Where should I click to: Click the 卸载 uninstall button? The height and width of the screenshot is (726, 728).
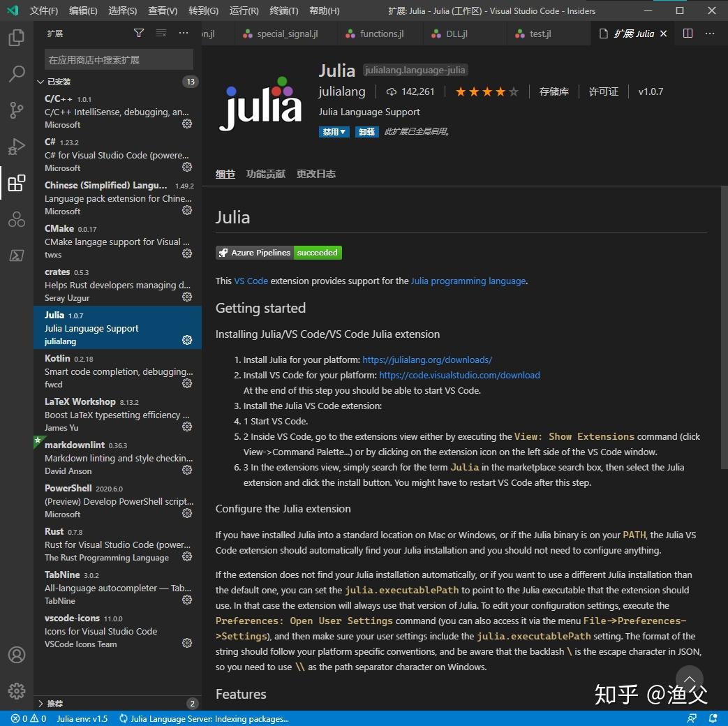tap(366, 132)
